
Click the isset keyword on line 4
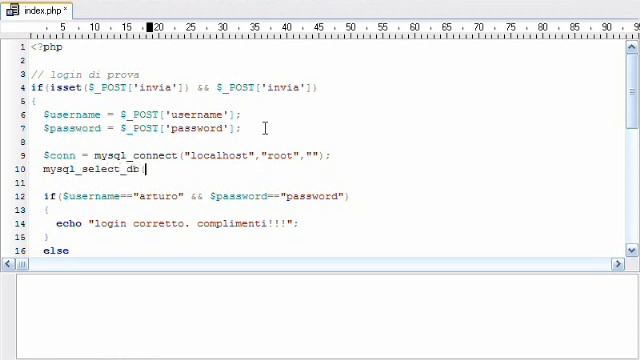(66, 88)
